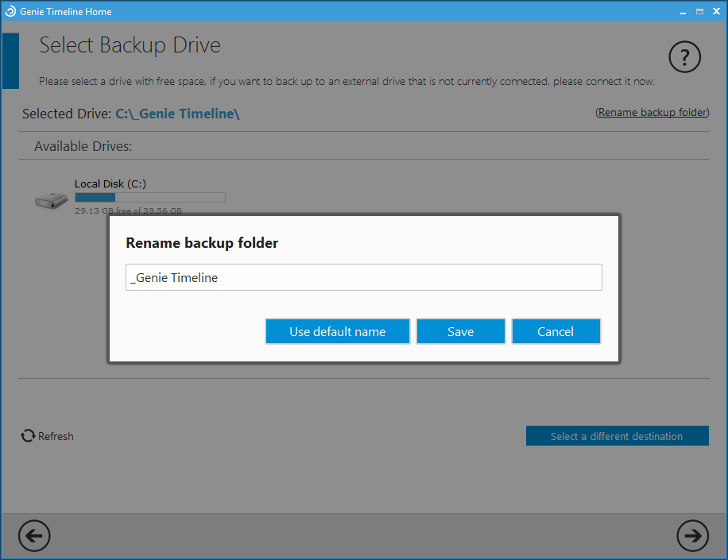The height and width of the screenshot is (560, 728).
Task: Click Select a different destination button
Action: pyautogui.click(x=617, y=436)
